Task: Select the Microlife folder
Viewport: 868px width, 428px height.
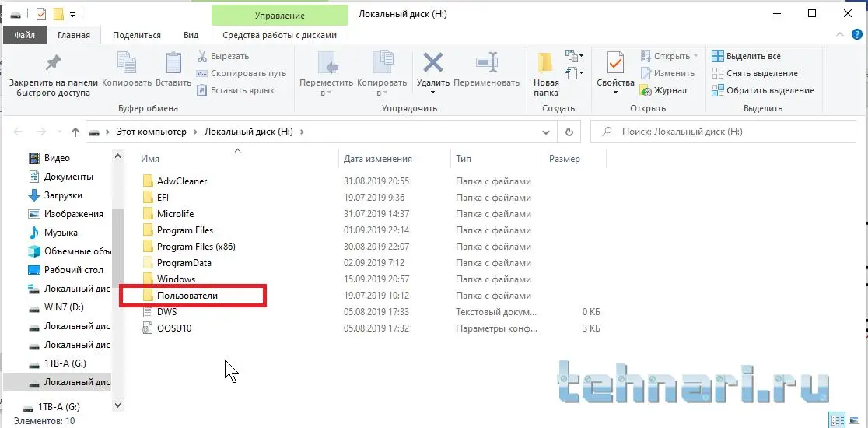Action: (175, 214)
